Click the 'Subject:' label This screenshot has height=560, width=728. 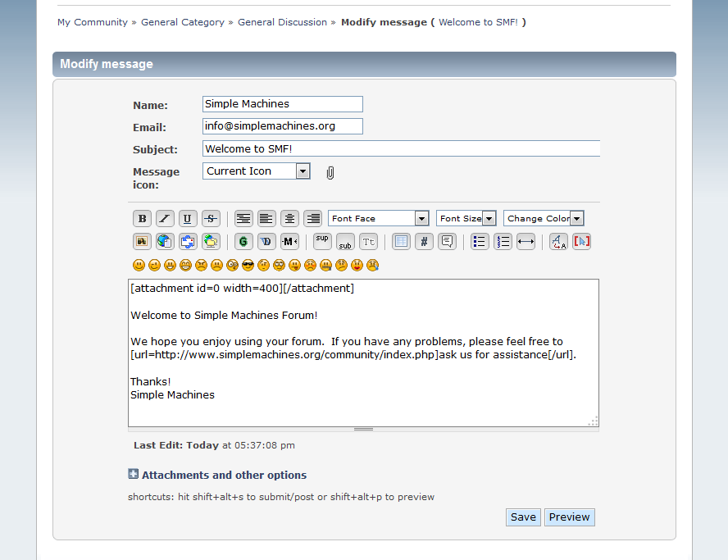pos(155,149)
